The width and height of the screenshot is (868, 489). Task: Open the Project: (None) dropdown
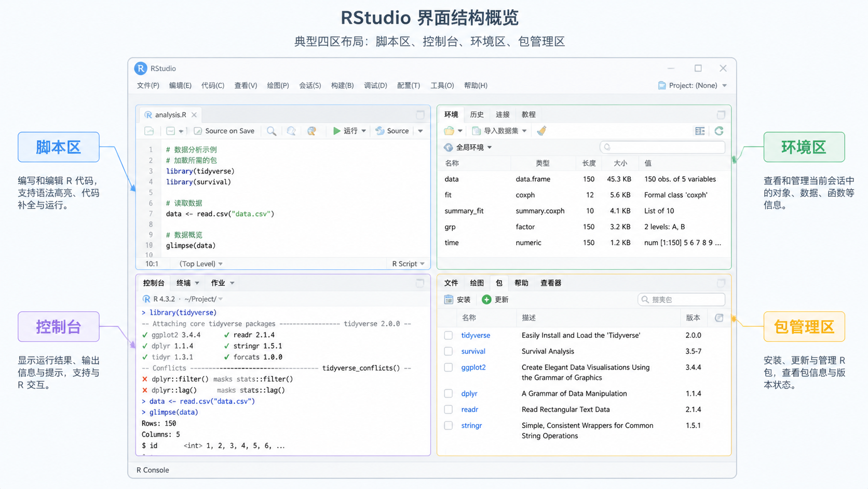[x=693, y=86]
